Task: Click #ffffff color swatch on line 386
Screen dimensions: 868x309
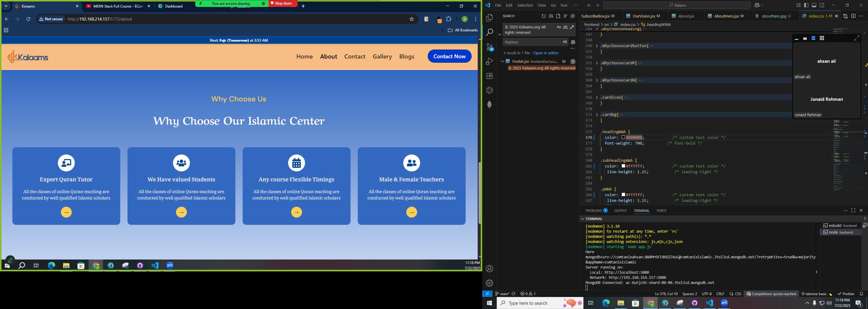Action: (623, 195)
